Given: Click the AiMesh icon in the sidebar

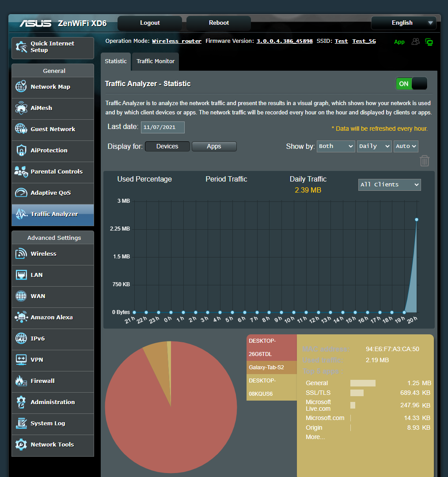Looking at the screenshot, I should pyautogui.click(x=21, y=108).
